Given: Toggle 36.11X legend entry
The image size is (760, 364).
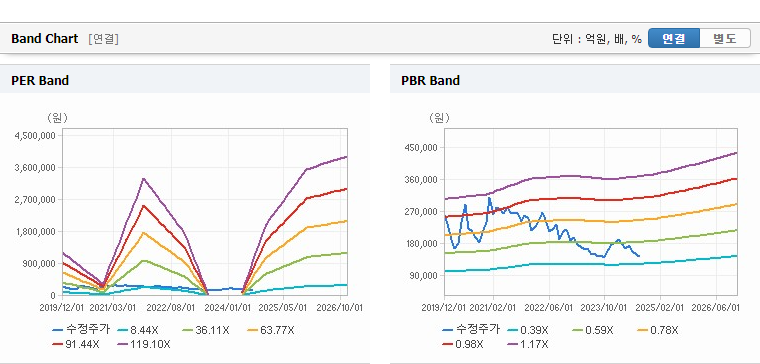Looking at the screenshot, I should pos(206,330).
